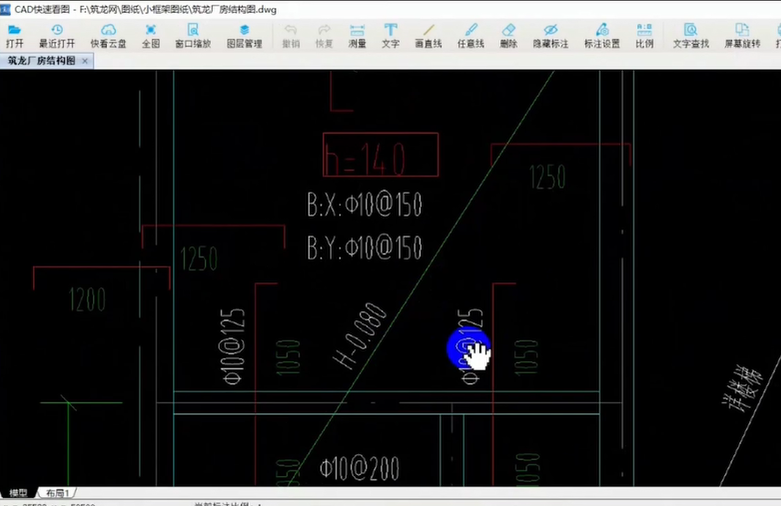Click the 删除 eraser tool
The height and width of the screenshot is (506, 781).
pyautogui.click(x=508, y=35)
